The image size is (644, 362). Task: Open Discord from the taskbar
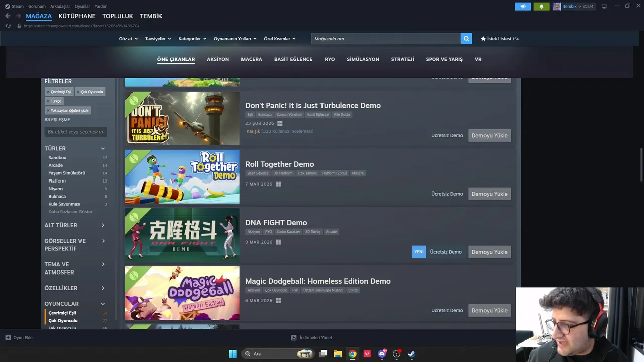[x=382, y=354]
